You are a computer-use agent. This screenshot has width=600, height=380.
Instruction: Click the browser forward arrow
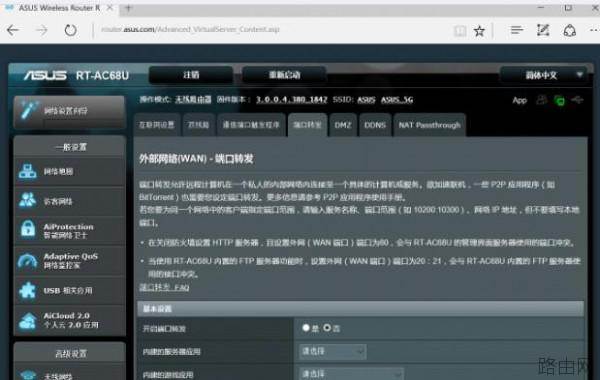pos(42,30)
